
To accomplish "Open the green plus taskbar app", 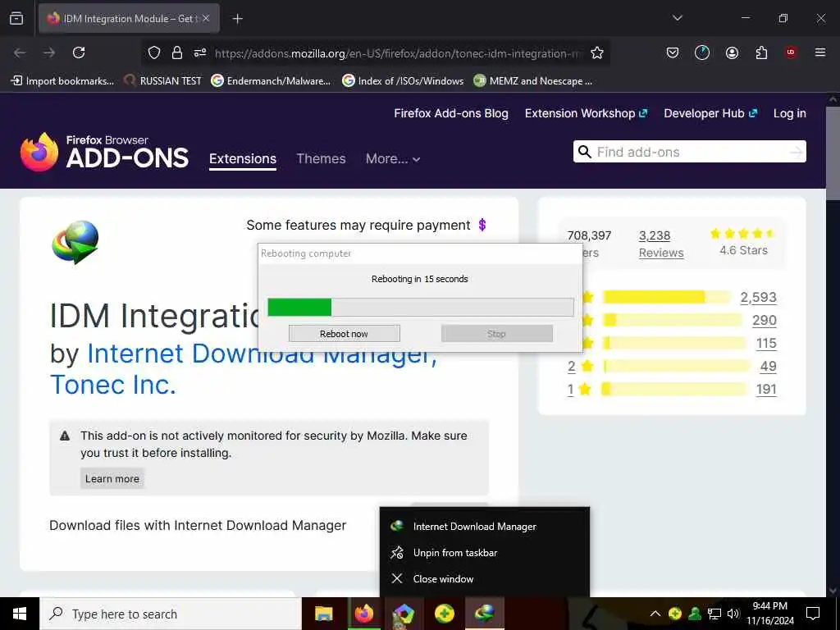I will tap(444, 614).
